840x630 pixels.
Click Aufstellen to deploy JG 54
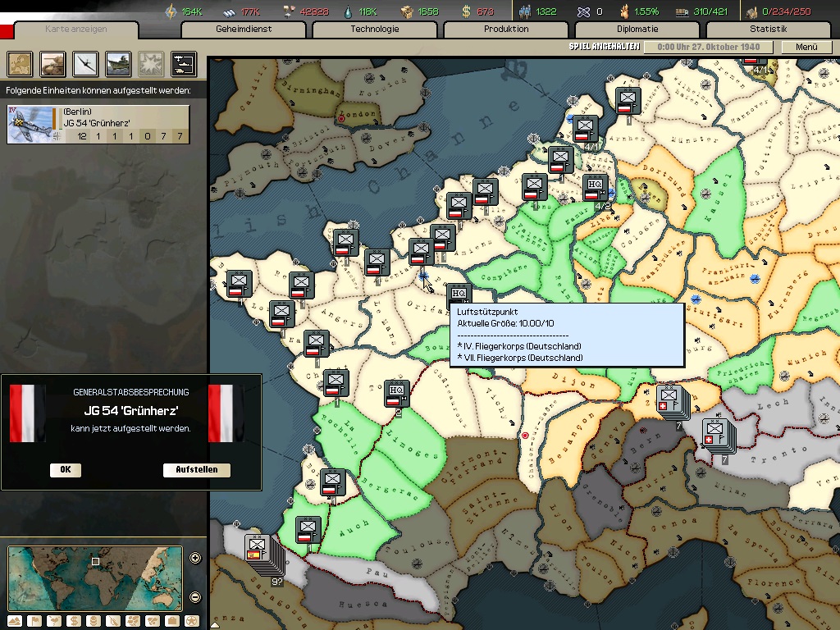[196, 470]
